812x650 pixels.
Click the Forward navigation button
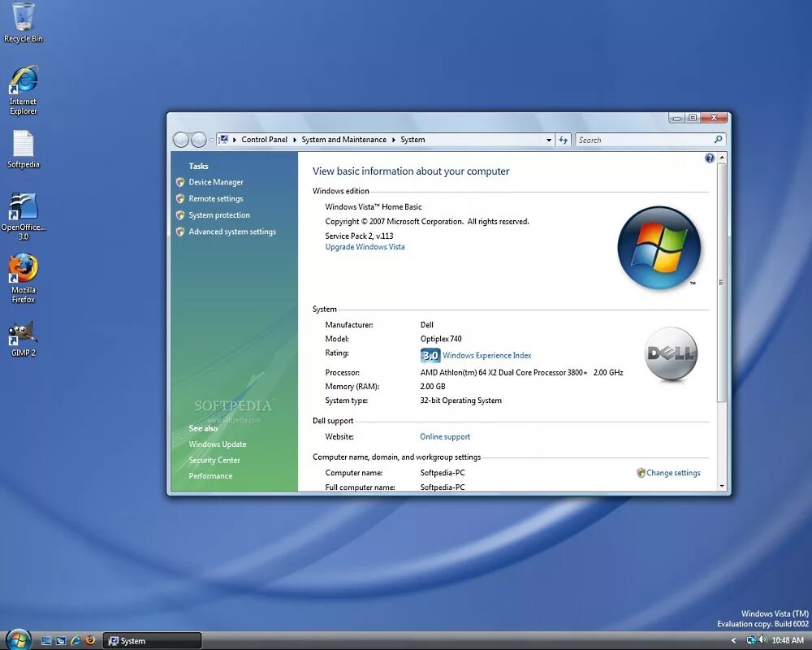point(198,140)
